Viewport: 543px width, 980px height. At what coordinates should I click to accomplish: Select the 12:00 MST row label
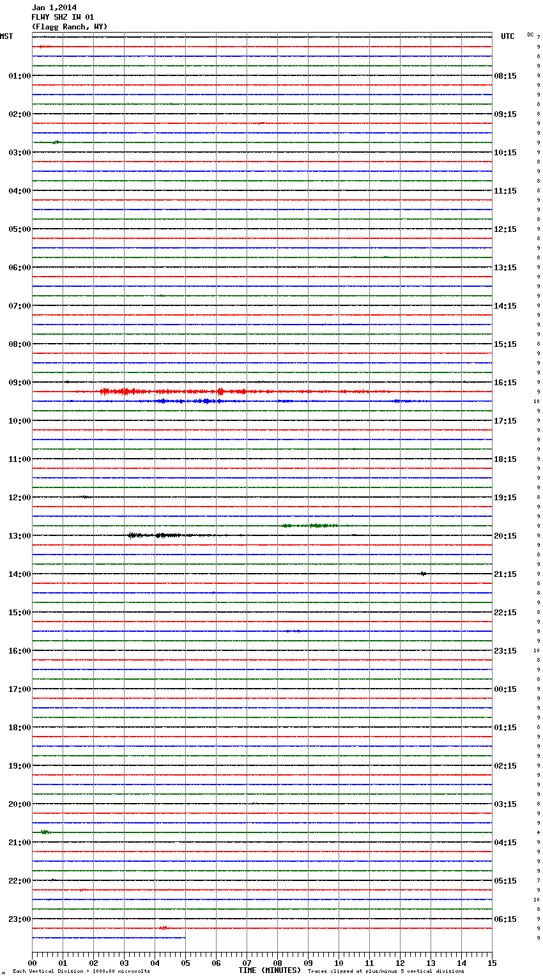tap(20, 498)
